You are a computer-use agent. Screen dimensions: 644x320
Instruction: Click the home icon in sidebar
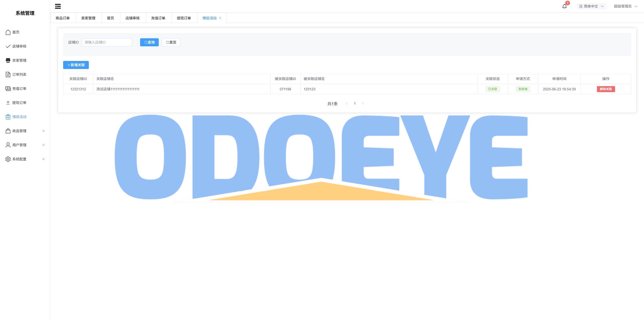[8, 32]
